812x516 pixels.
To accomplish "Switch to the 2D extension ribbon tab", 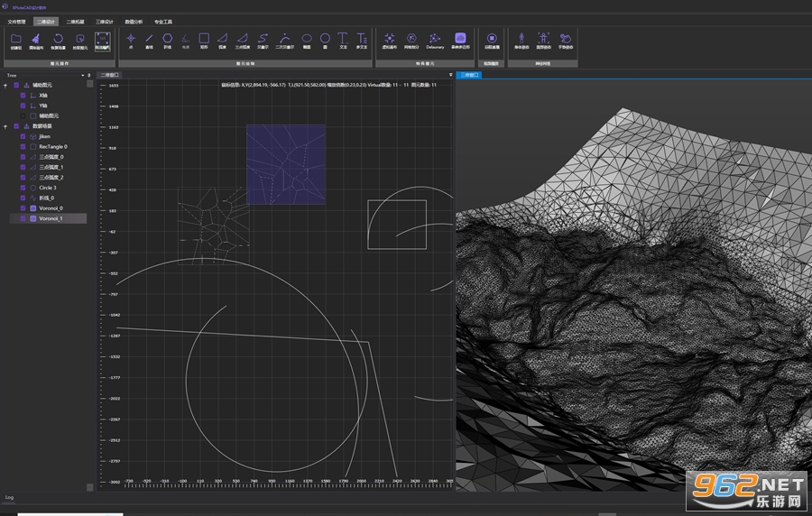I will click(x=75, y=22).
